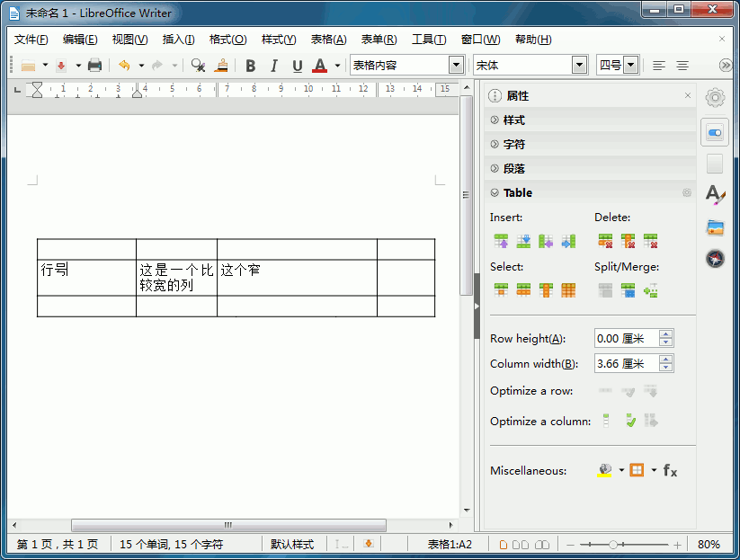Image resolution: width=740 pixels, height=560 pixels.
Task: Open the font name dropdown 宋体
Action: coord(579,66)
